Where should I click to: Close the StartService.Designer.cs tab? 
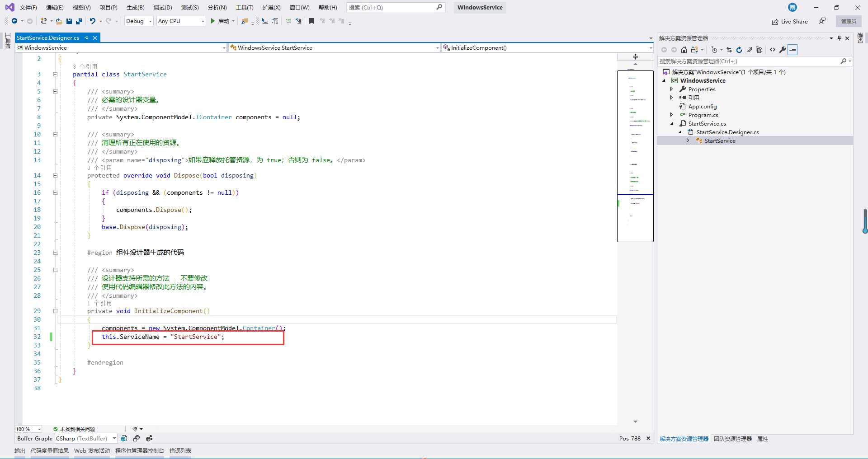[95, 38]
